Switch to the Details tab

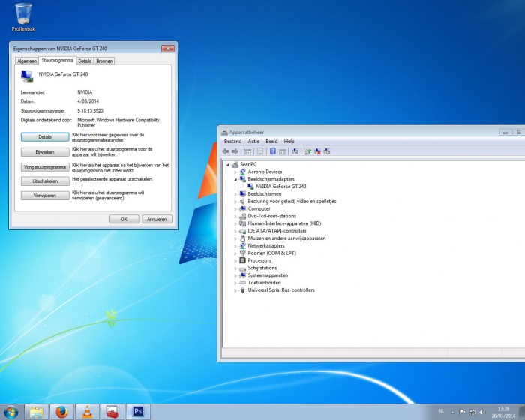85,61
